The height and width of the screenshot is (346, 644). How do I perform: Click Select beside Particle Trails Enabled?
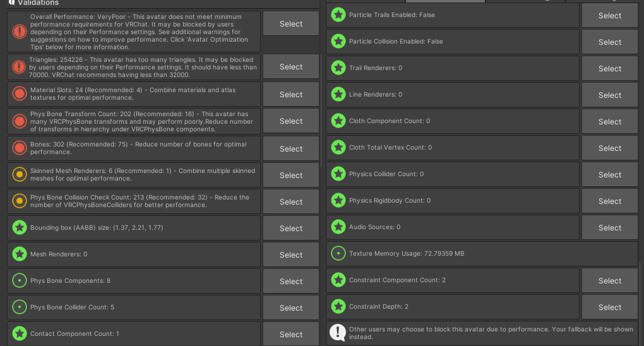coord(609,16)
